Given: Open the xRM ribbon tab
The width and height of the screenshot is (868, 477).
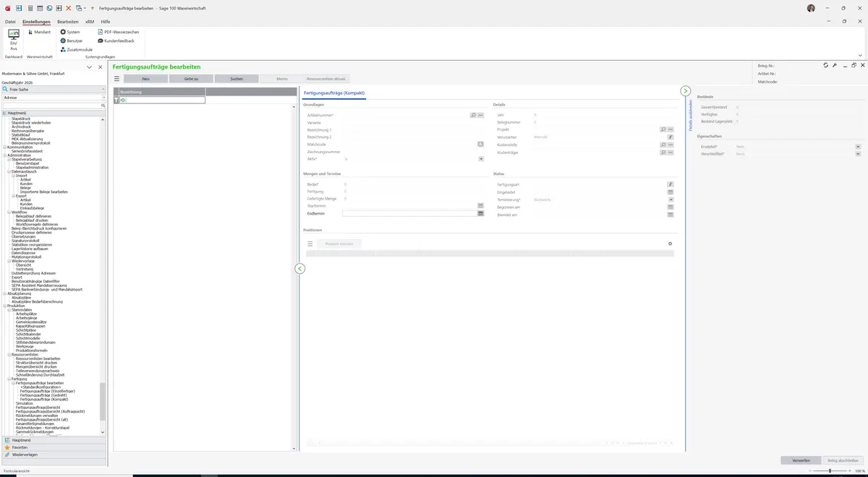Looking at the screenshot, I should pyautogui.click(x=90, y=22).
